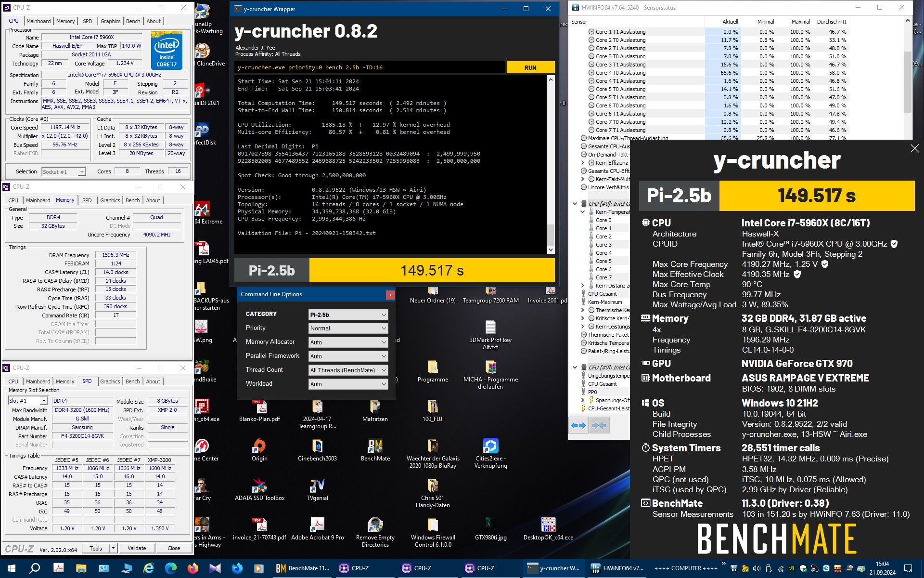Viewport: 924px width, 578px height.
Task: Select the Cities2.exe - Verknüpfung shortcut
Action: point(490,453)
